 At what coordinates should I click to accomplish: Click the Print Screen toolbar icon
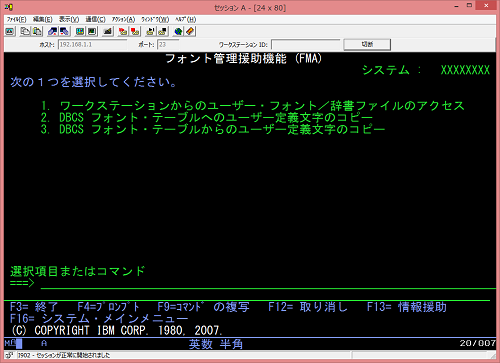click(x=10, y=31)
